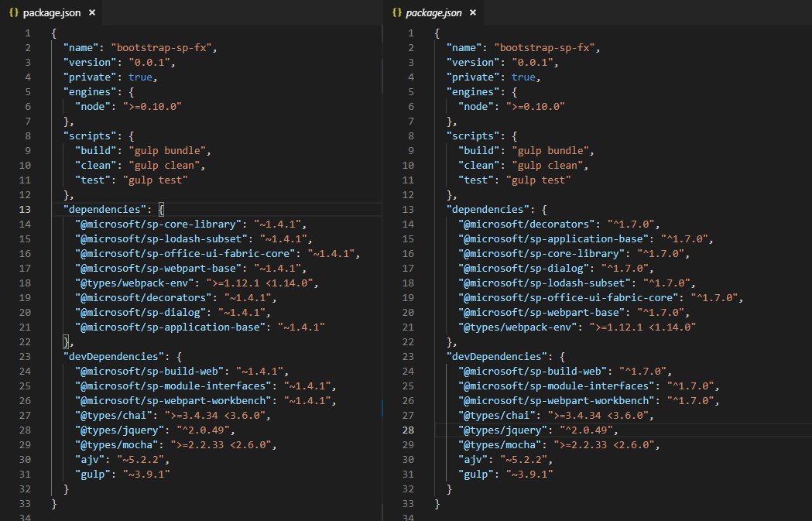The image size is (812, 521).
Task: Click the sp-dialog "~1.4.1" line
Action: coord(173,313)
